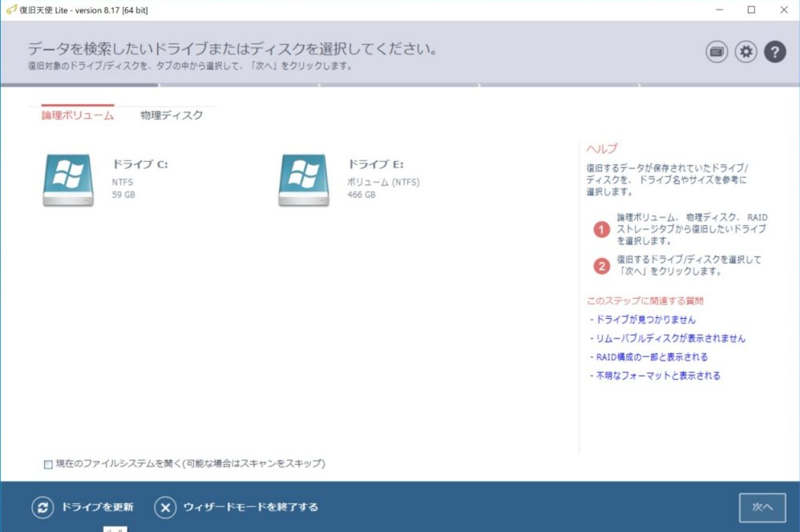Image resolution: width=800 pixels, height=532 pixels.
Task: Maximize the 復旧天使 Lite window
Action: click(x=752, y=10)
